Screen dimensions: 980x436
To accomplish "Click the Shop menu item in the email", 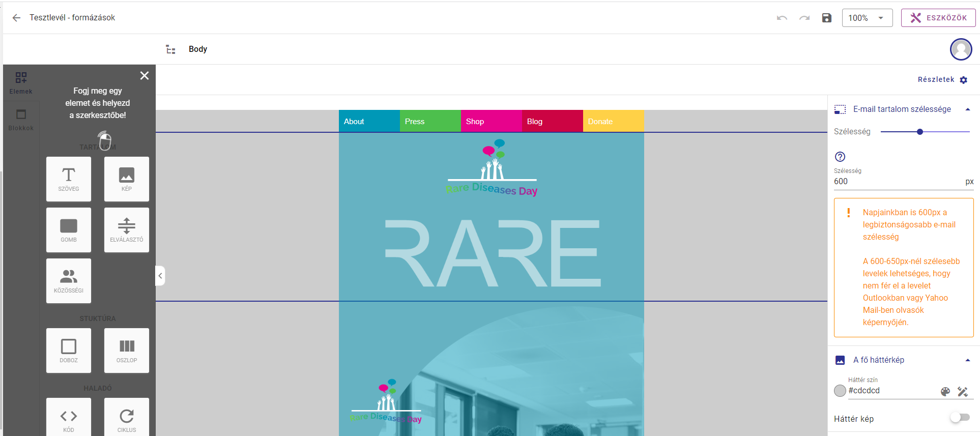I will click(x=492, y=121).
